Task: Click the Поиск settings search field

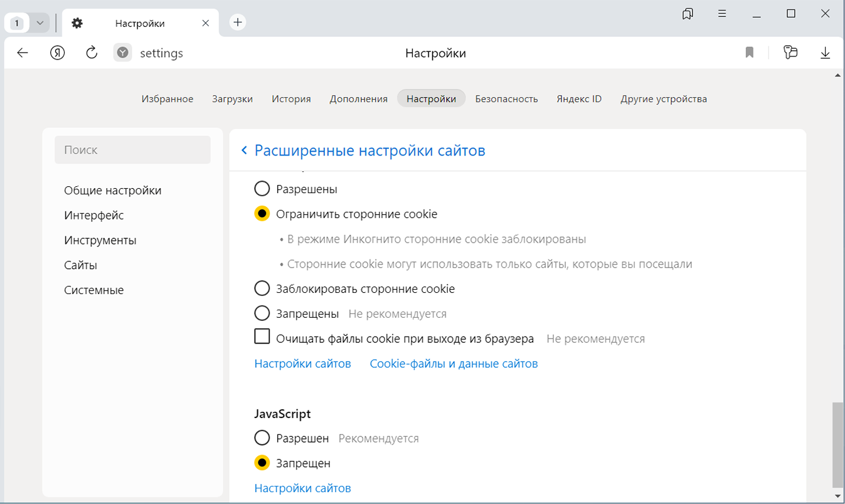Action: pos(132,150)
